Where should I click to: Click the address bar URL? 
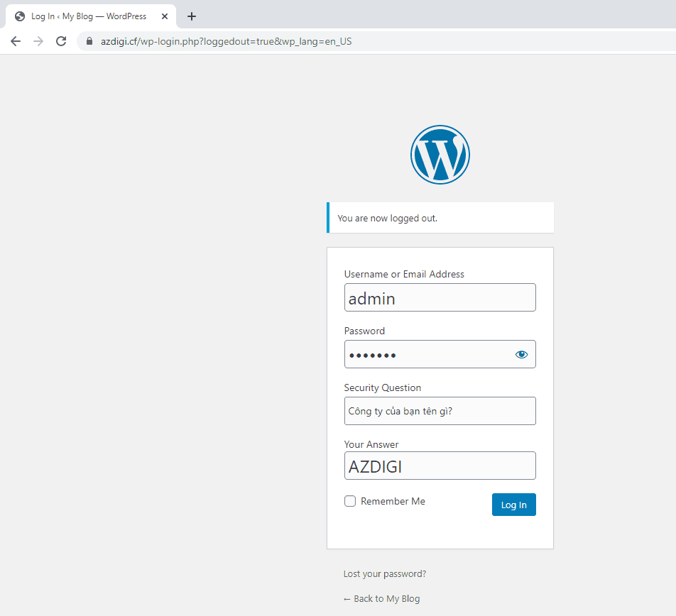pyautogui.click(x=226, y=41)
